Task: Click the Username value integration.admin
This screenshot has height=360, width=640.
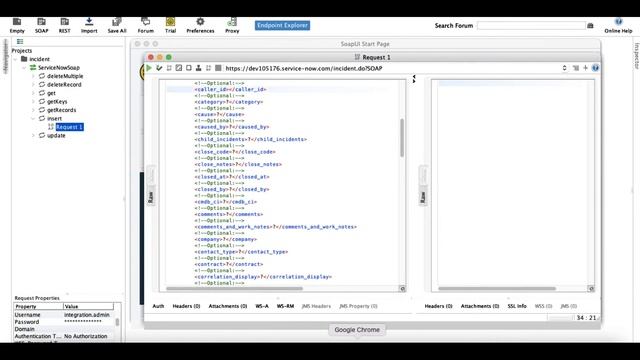Action: tap(87, 315)
